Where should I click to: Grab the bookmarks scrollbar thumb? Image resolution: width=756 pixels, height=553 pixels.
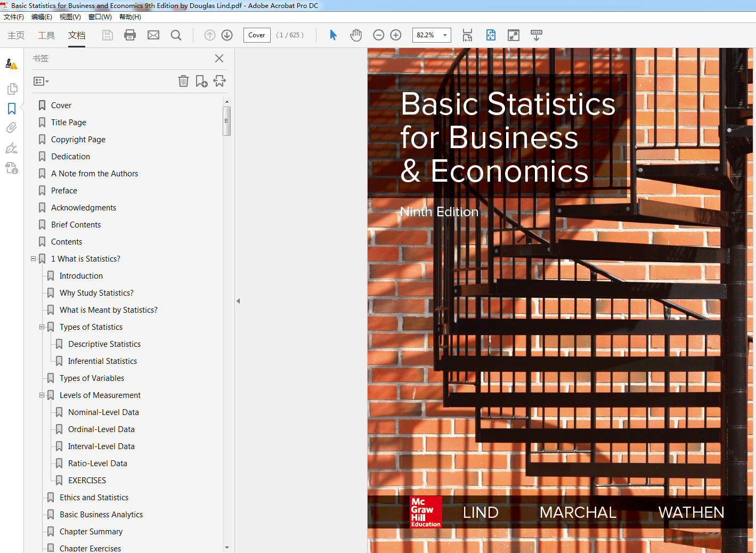(x=227, y=121)
